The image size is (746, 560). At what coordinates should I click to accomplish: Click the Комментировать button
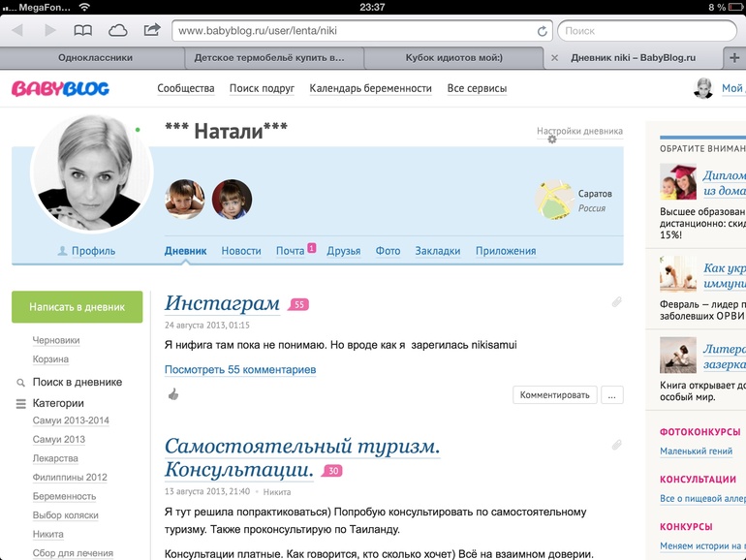coord(555,395)
